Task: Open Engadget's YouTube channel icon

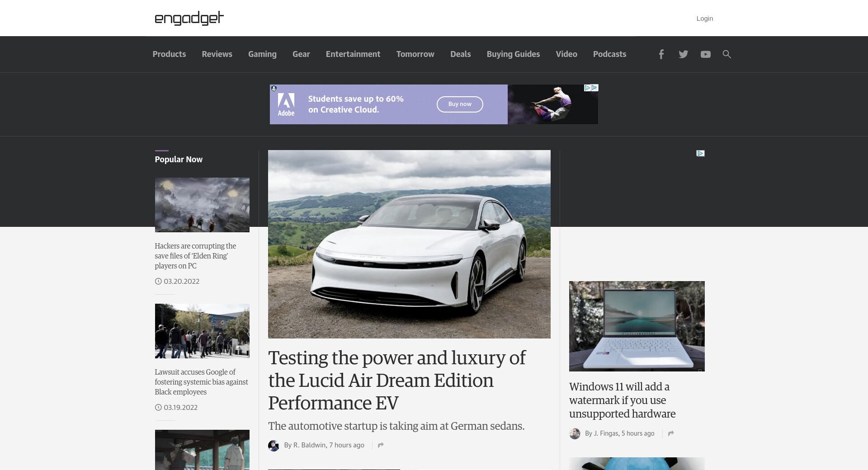Action: 705,54
